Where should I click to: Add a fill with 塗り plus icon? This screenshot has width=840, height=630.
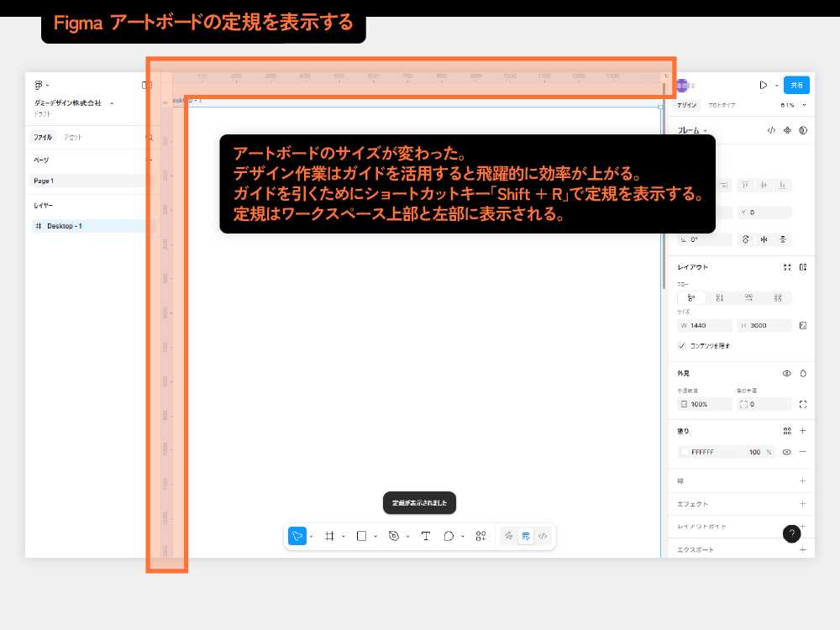click(803, 431)
